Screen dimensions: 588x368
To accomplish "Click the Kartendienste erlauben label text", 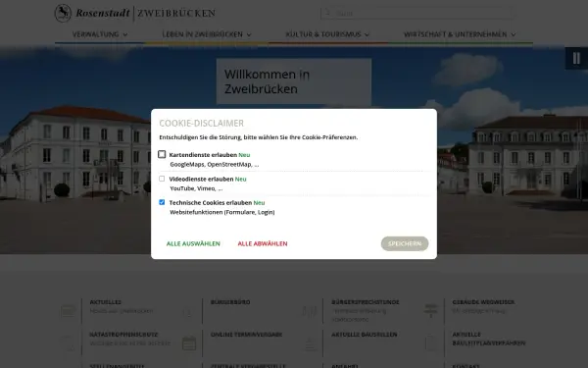I will pyautogui.click(x=203, y=155).
